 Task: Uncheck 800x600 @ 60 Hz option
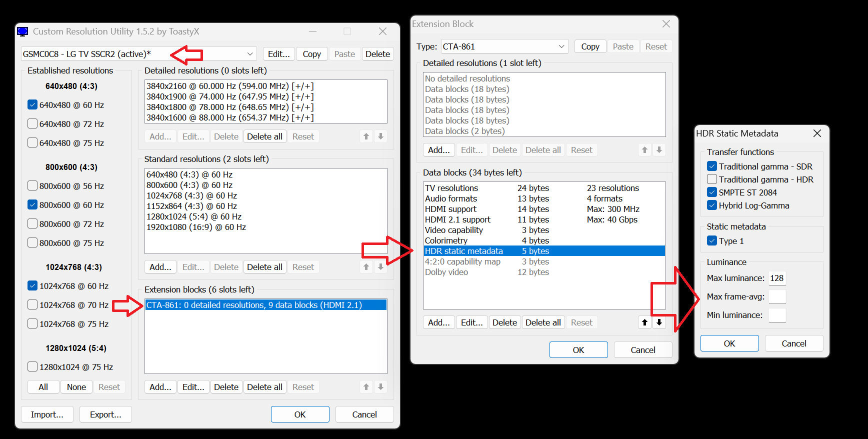(32, 205)
